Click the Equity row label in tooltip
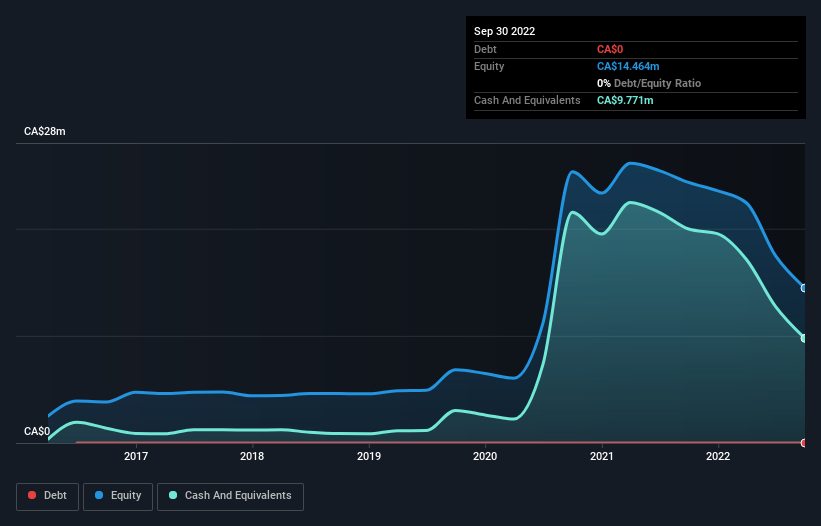Image resolution: width=821 pixels, height=526 pixels. pos(489,66)
